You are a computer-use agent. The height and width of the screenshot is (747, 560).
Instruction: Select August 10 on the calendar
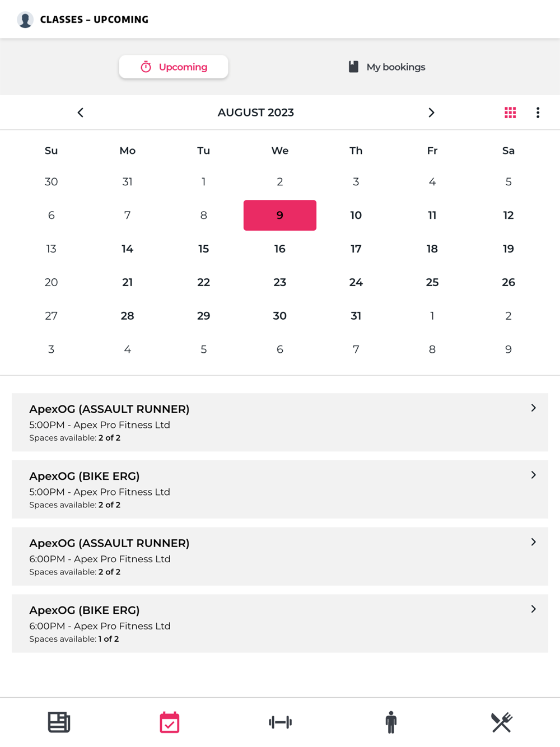pos(356,216)
